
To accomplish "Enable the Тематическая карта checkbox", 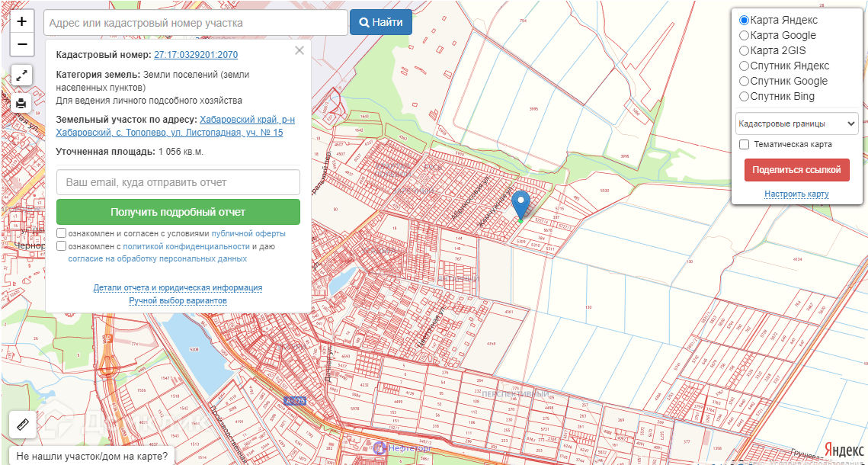I will (745, 144).
